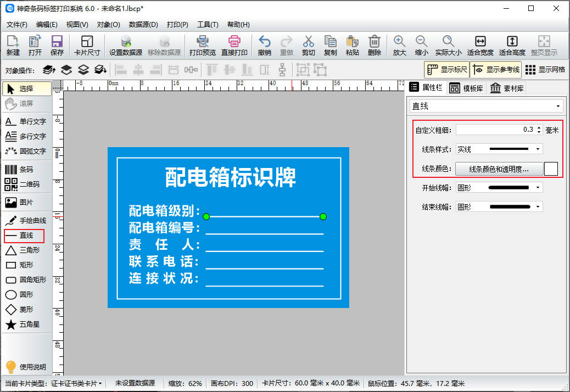Pick the 五角星 star shape tool
Image resolution: width=570 pixels, height=392 pixels.
(26, 324)
